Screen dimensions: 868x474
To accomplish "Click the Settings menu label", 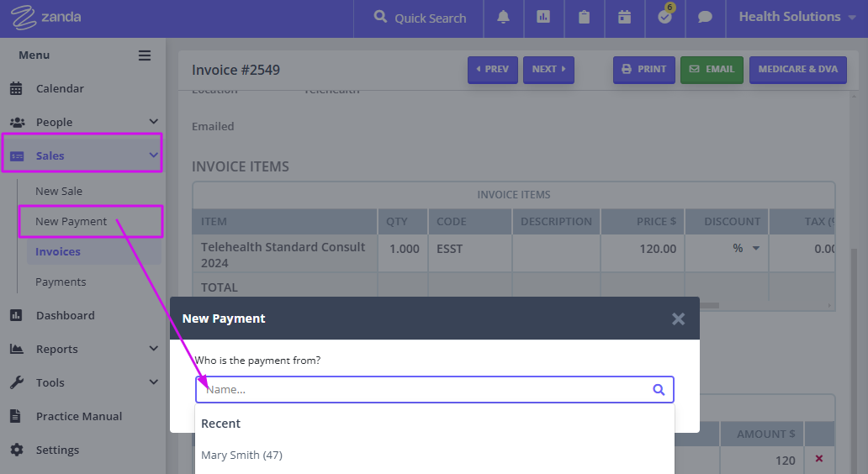I will [57, 450].
